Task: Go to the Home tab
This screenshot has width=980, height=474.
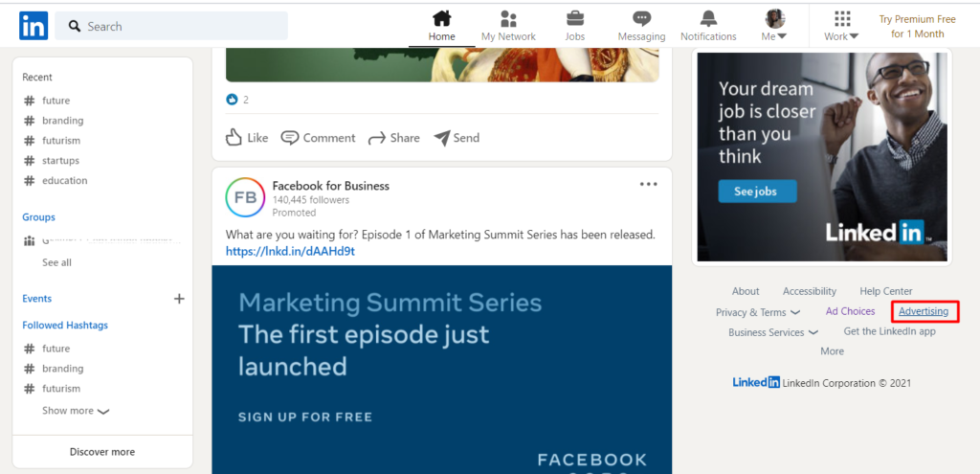Action: pos(442,26)
